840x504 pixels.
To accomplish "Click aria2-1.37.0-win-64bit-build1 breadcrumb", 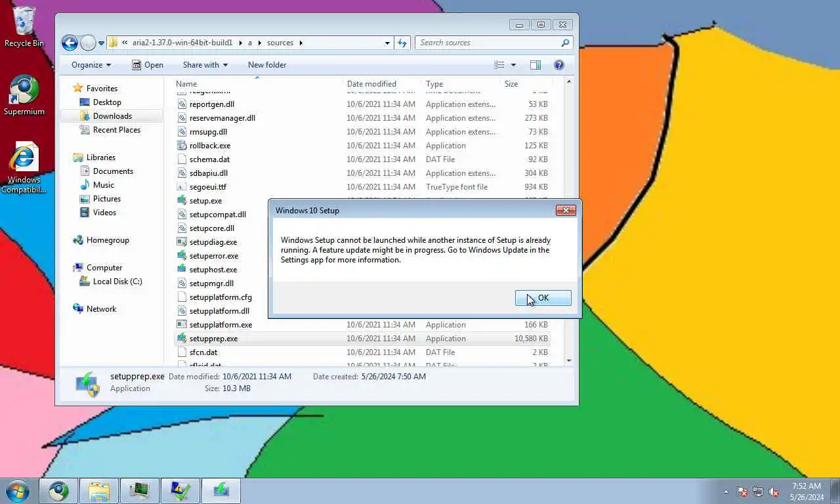I will [x=182, y=43].
